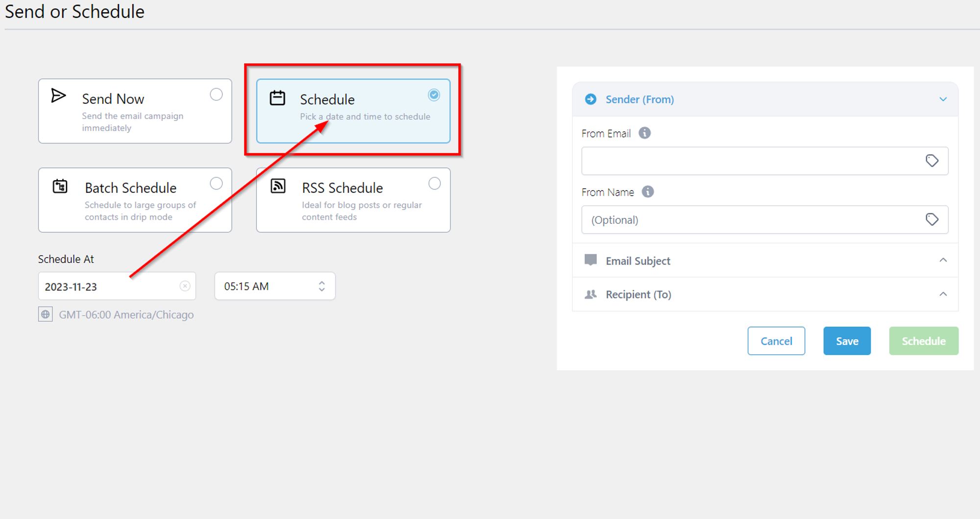Expand the Email Subject section

[x=943, y=260]
